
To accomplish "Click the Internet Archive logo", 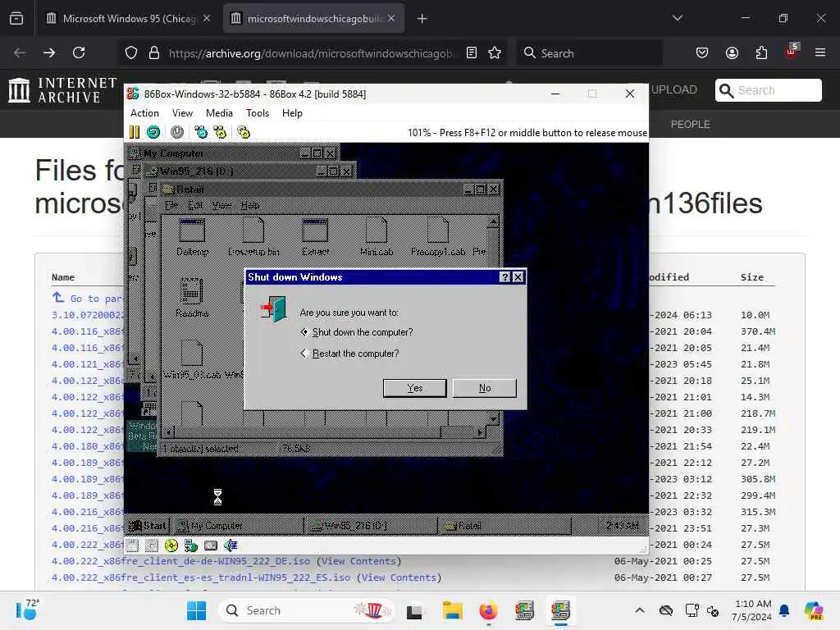I will click(62, 90).
